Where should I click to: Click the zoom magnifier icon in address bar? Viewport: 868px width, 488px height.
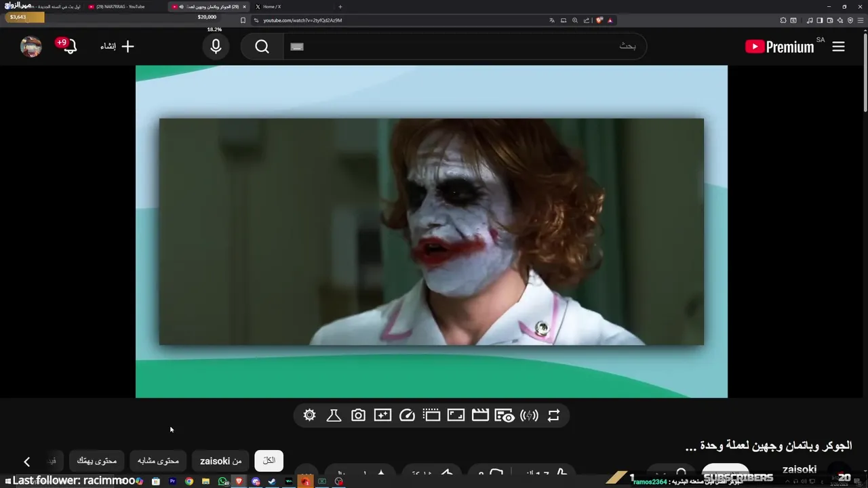click(575, 20)
